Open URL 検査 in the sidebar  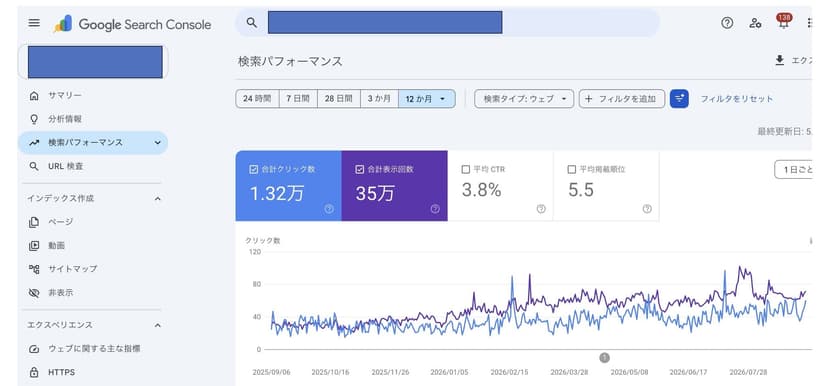tap(93, 166)
